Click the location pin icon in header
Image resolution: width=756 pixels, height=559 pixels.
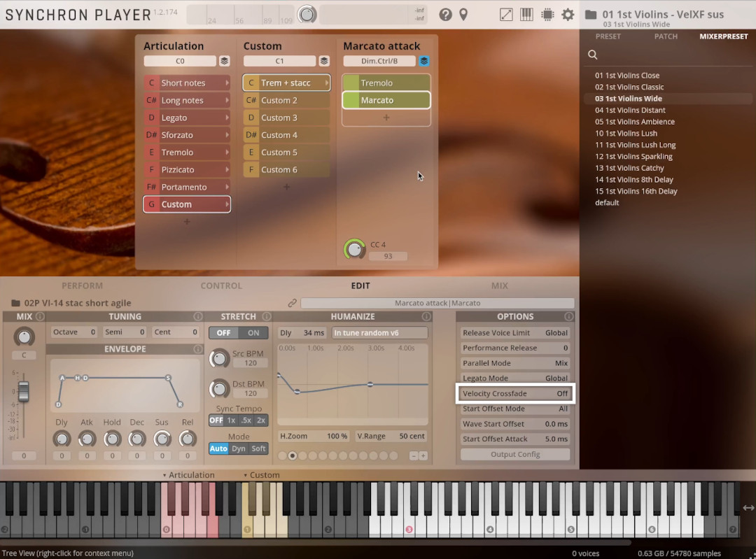pos(463,15)
